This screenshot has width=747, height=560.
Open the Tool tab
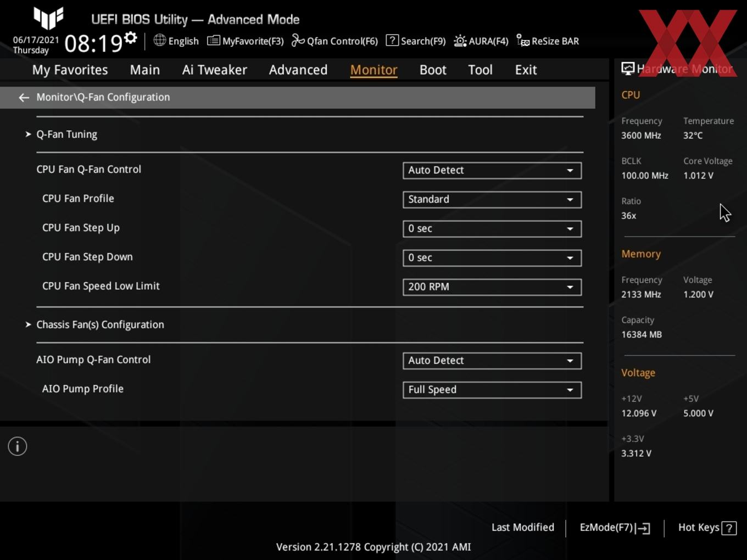480,70
